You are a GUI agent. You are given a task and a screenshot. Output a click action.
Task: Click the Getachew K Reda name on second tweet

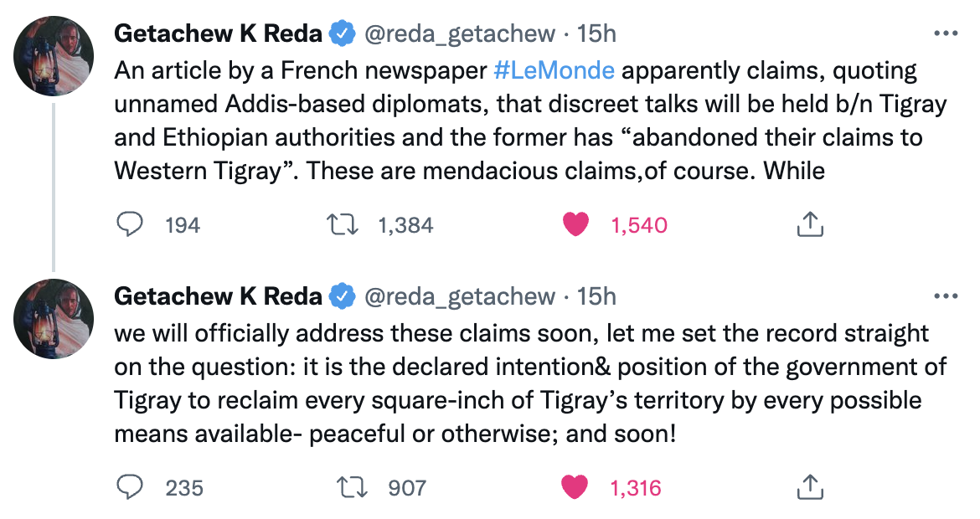pos(218,296)
